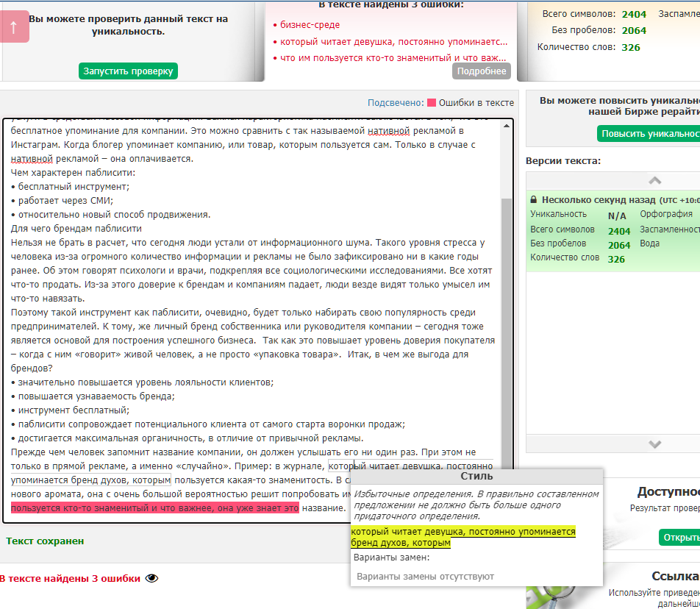700x609 pixels.
Task: Click the pink Ошибки в тексте legend swatch
Action: coord(432,103)
